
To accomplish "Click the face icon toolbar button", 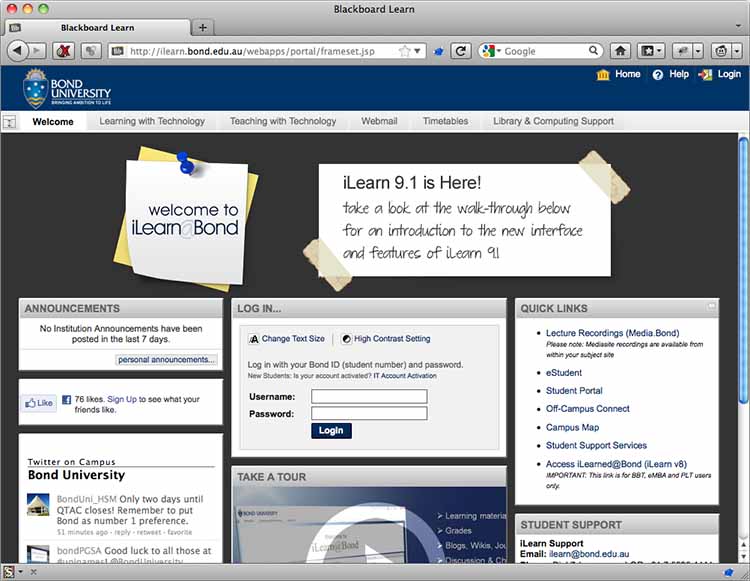I will (x=721, y=51).
